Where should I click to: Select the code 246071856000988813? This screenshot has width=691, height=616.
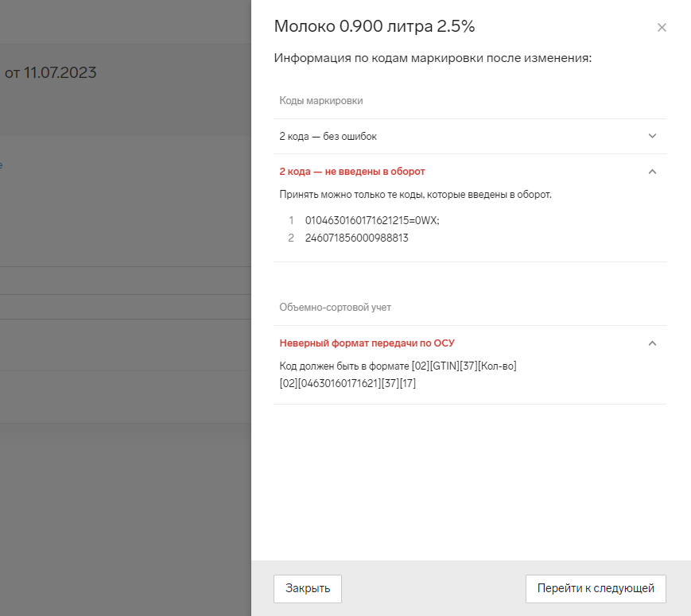tap(356, 238)
